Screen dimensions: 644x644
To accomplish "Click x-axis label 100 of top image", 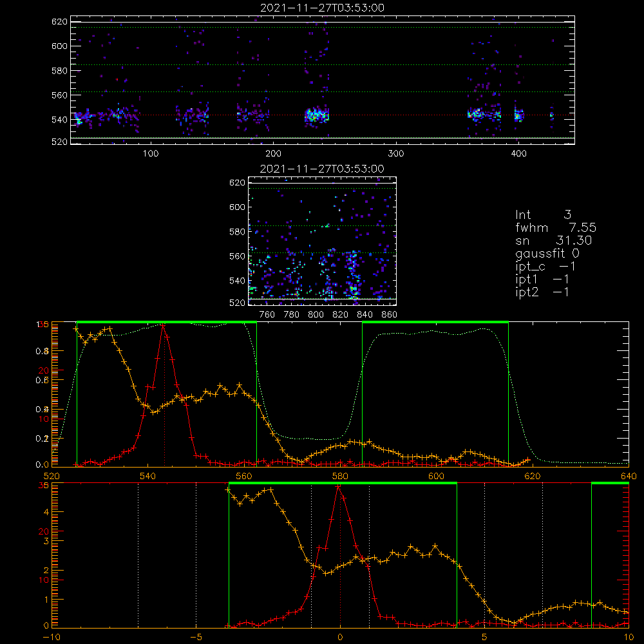I will (151, 154).
